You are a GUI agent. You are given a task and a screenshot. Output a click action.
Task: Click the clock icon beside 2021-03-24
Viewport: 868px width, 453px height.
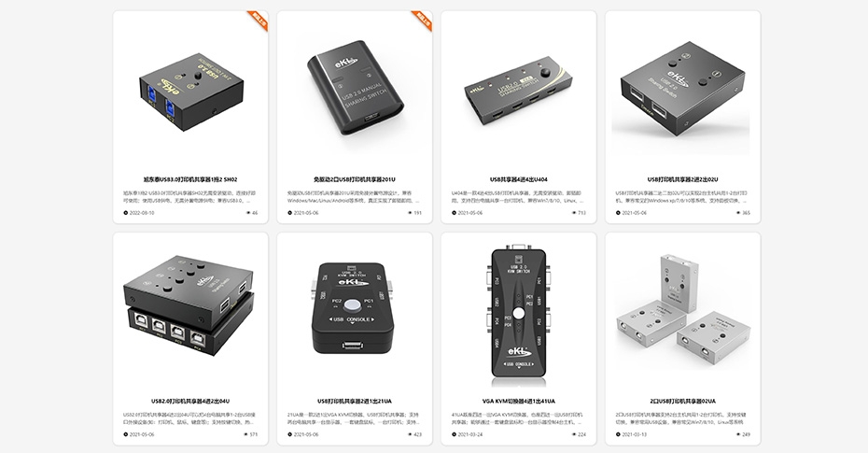[x=454, y=434]
